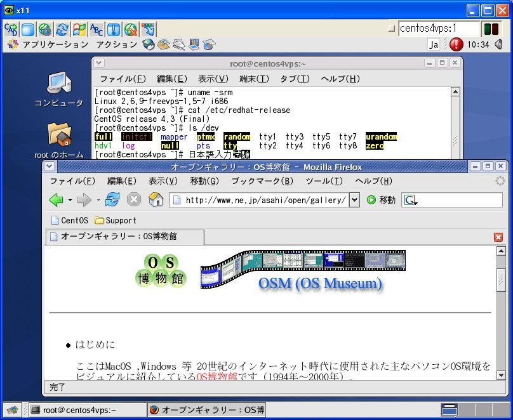Expand the URL history dropdown
Image resolution: width=513 pixels, height=420 pixels.
pos(354,200)
